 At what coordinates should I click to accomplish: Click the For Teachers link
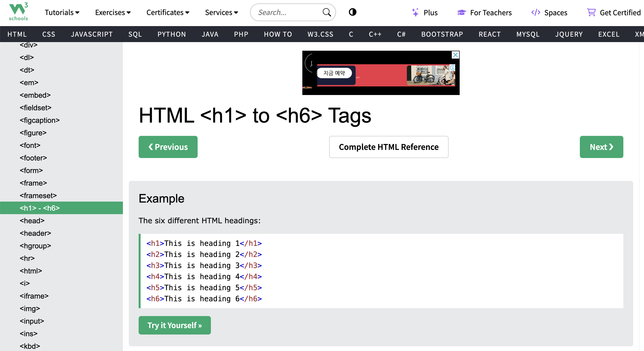(491, 13)
